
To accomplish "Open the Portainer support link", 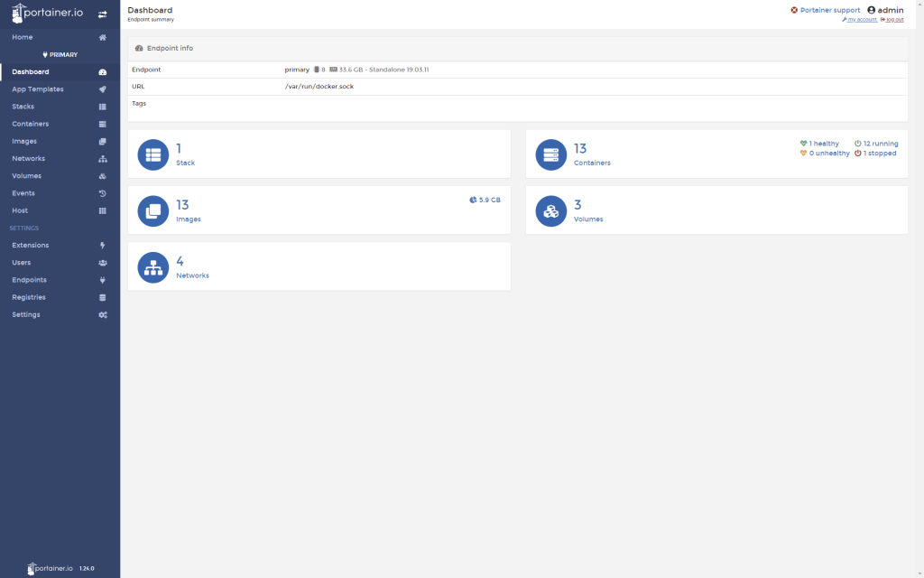I will (x=829, y=10).
